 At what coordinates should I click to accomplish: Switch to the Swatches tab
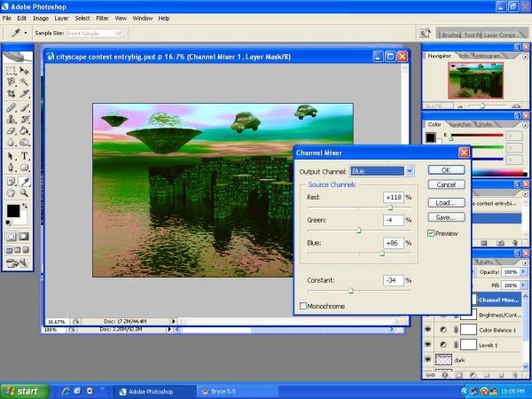click(x=459, y=124)
